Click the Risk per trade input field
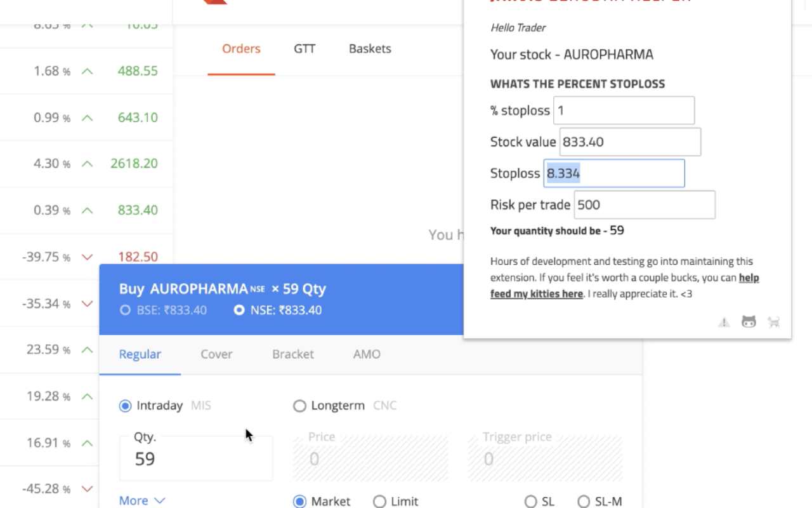Viewport: 812px width, 508px height. [645, 204]
